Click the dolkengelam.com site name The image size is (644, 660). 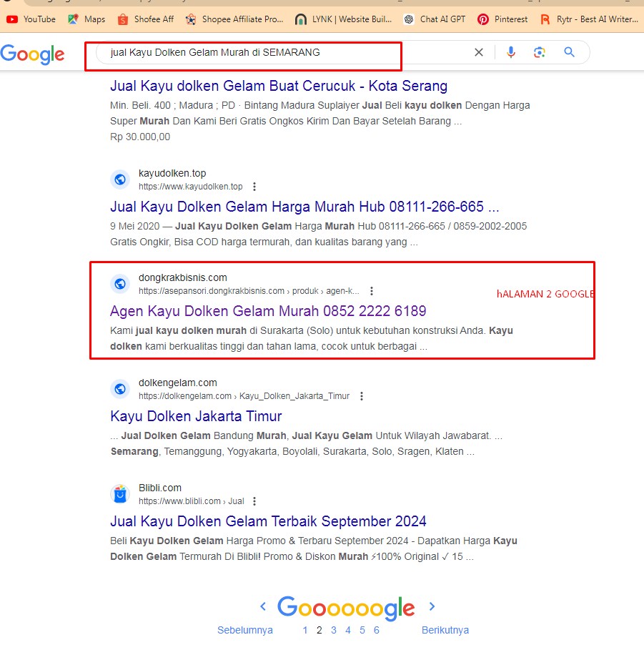pos(178,383)
